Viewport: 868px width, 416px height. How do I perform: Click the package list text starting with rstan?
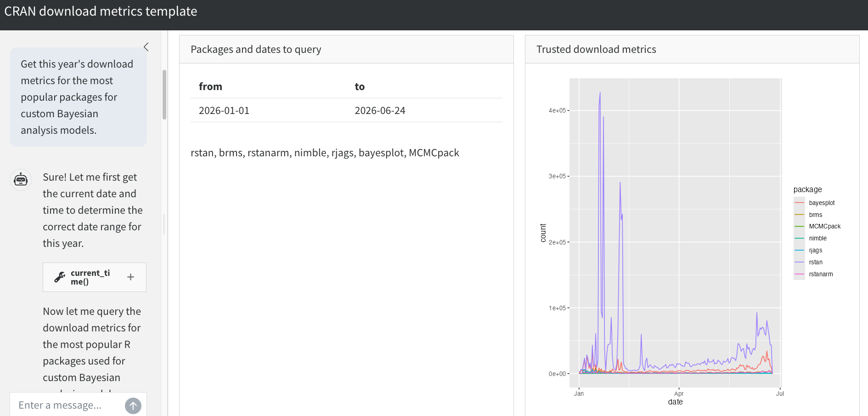coord(325,153)
